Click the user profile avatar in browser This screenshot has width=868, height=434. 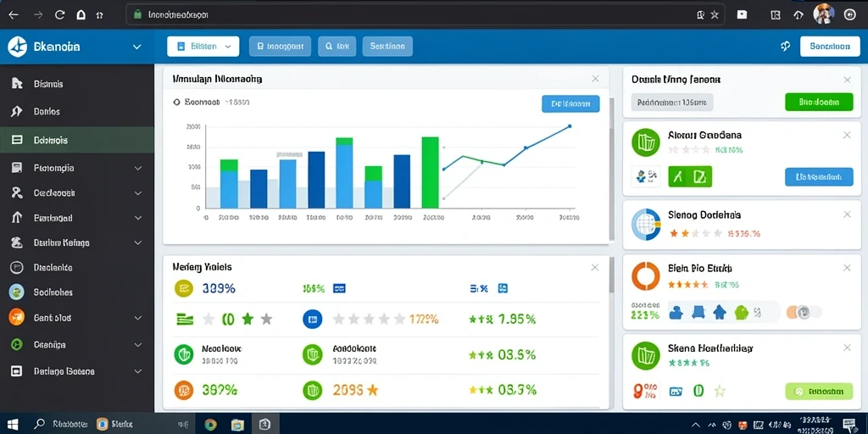click(x=823, y=14)
